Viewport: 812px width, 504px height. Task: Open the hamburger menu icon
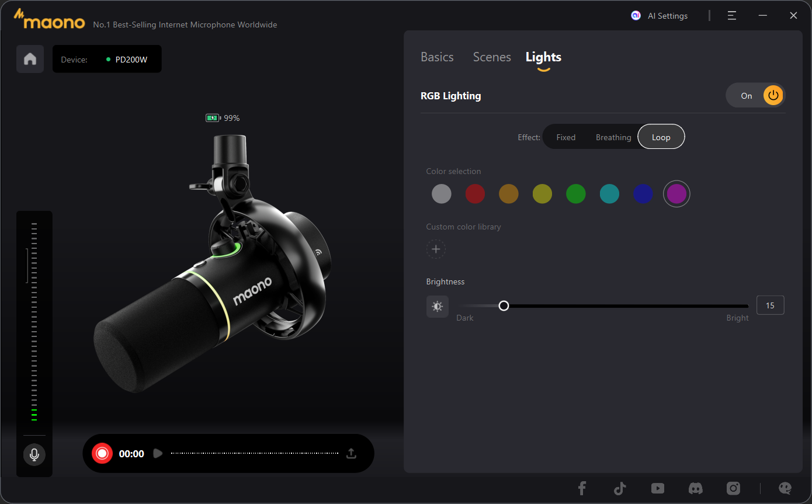click(x=732, y=16)
